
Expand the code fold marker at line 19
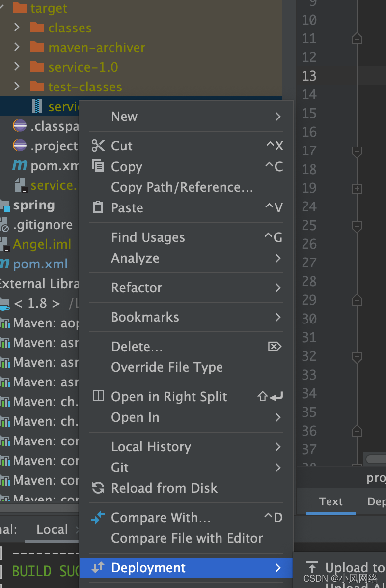(357, 188)
